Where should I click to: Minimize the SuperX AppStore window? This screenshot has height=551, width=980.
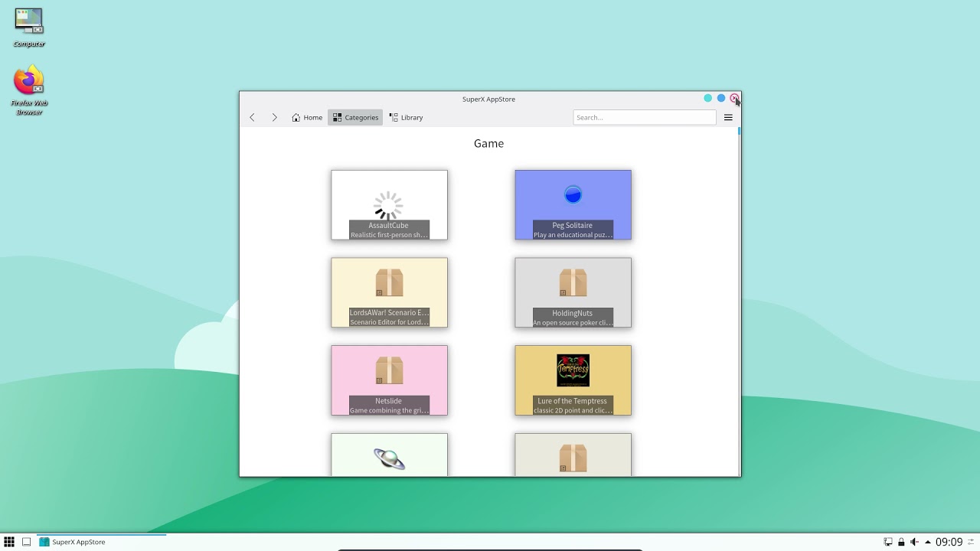coord(707,98)
